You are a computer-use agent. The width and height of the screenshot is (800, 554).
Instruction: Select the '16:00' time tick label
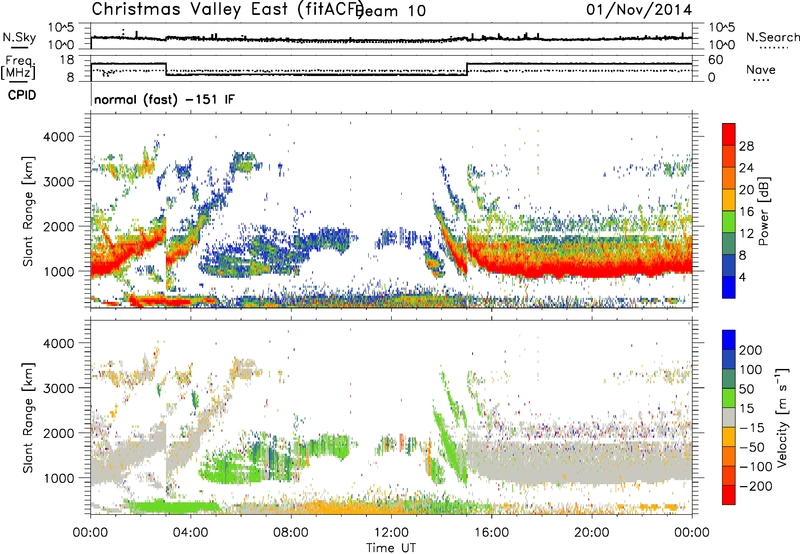(491, 533)
